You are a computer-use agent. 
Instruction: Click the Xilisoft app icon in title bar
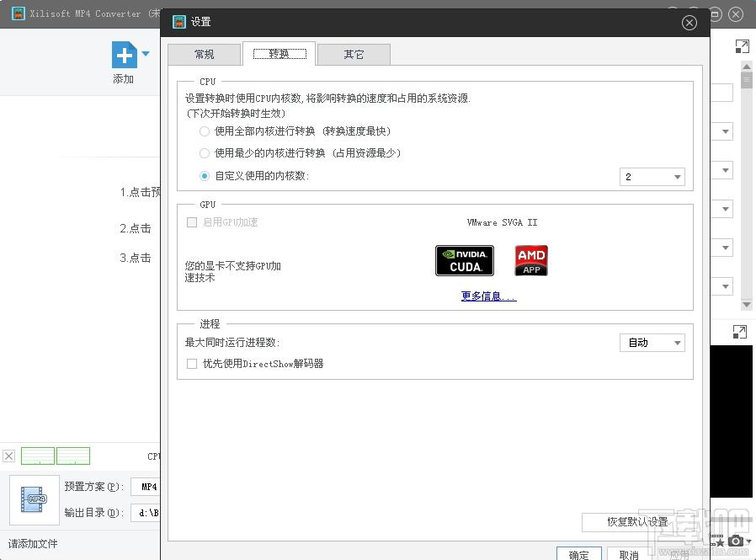(x=19, y=13)
